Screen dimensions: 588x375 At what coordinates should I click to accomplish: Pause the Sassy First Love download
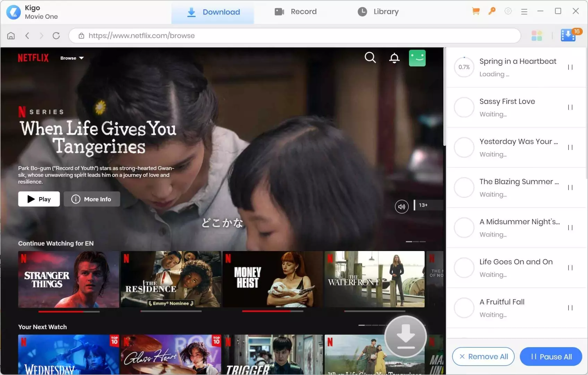coord(570,107)
